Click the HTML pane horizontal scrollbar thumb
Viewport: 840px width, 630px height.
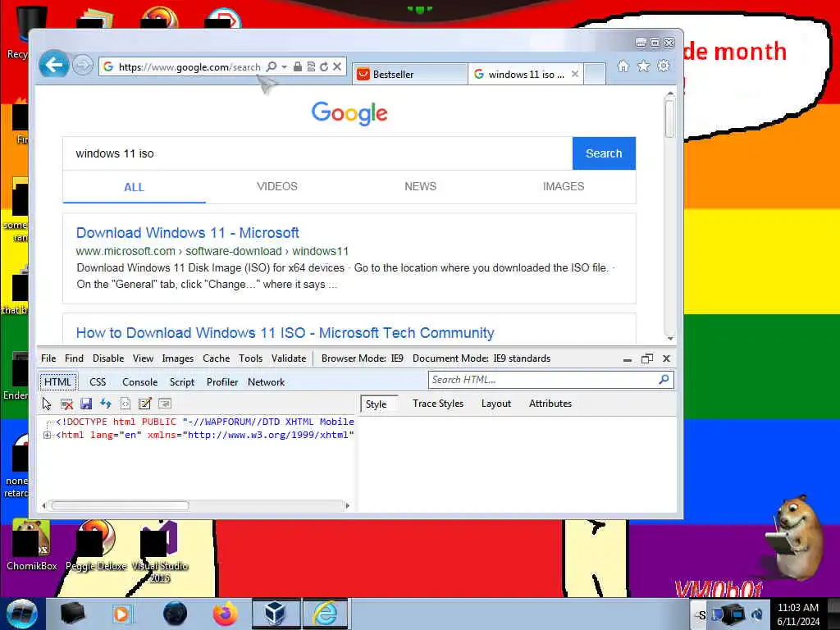[120, 505]
